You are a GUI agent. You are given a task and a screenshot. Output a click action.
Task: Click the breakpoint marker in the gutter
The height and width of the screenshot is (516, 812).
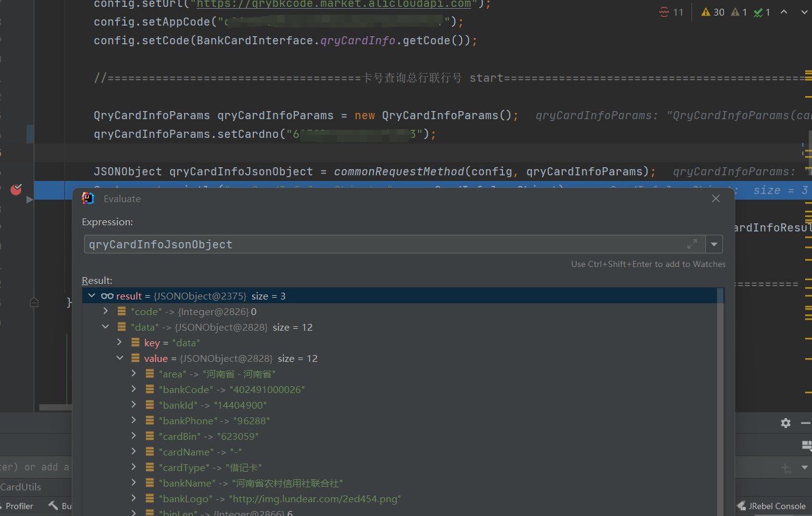click(x=16, y=189)
